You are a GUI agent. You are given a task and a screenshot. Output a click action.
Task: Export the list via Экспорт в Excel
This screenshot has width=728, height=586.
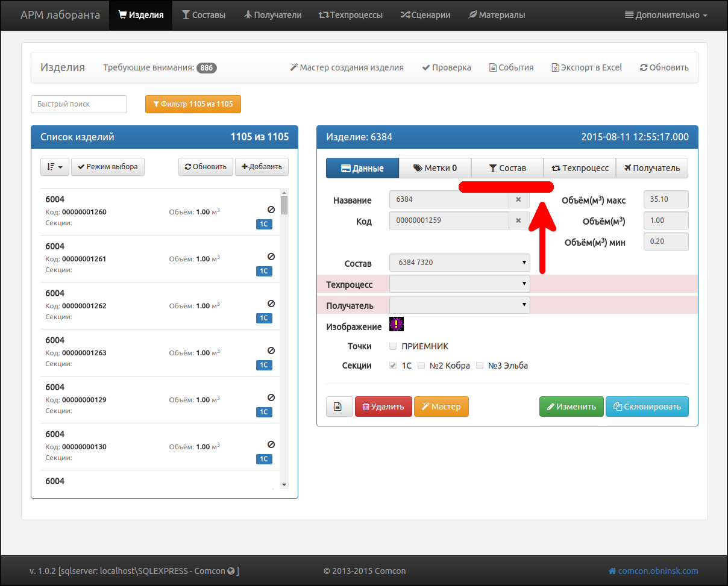point(586,67)
